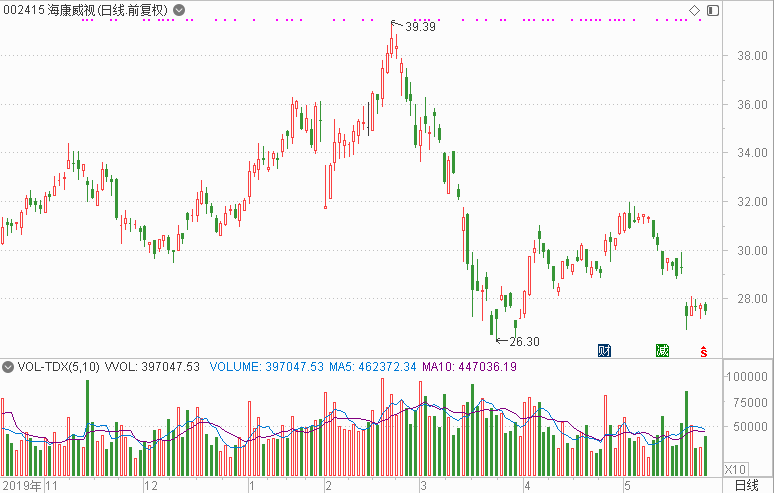Click the X10 volume scale label
774x493 pixels.
click(x=735, y=469)
